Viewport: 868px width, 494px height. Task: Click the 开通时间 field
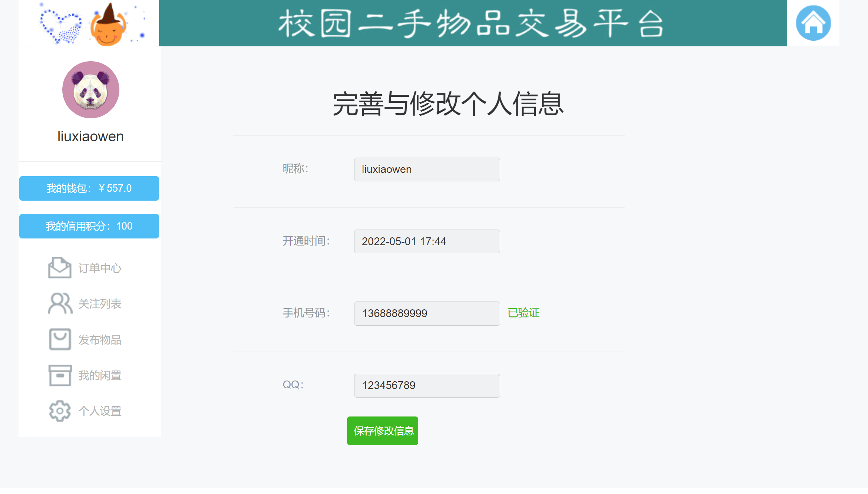pyautogui.click(x=427, y=241)
